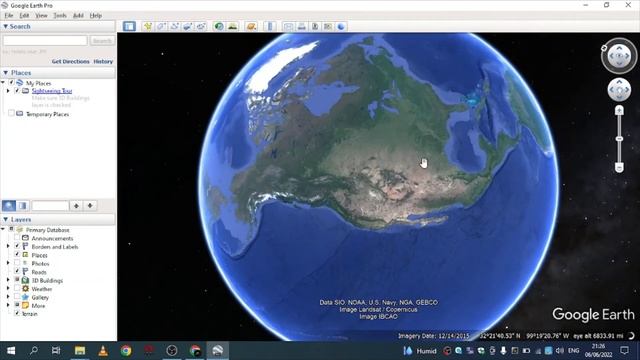
Task: Move the selected place down with the arrow button
Action: [90, 206]
